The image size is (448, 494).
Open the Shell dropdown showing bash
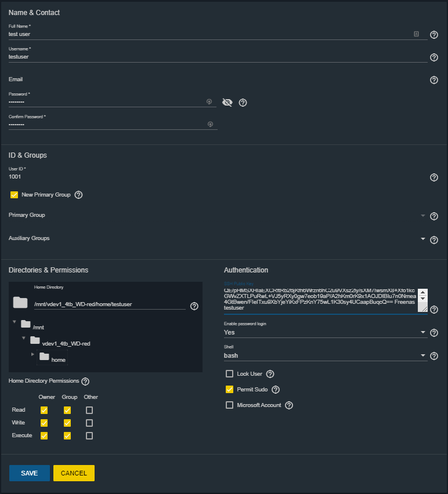(x=326, y=355)
